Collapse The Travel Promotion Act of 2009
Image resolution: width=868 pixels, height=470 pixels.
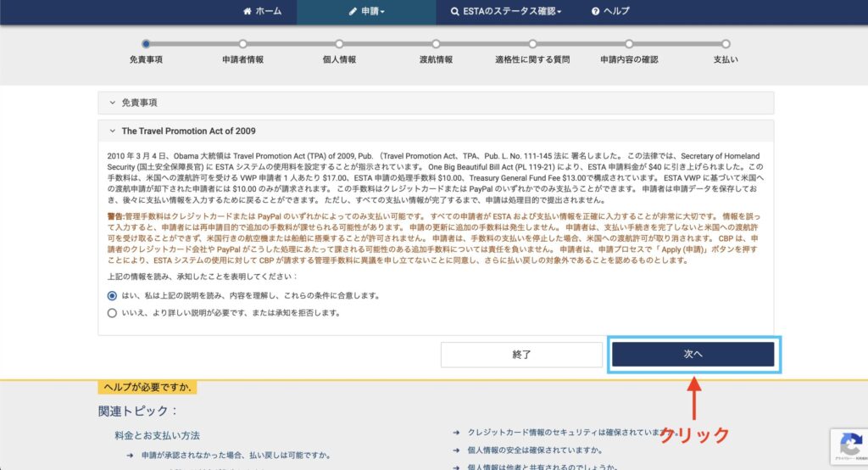click(x=112, y=131)
